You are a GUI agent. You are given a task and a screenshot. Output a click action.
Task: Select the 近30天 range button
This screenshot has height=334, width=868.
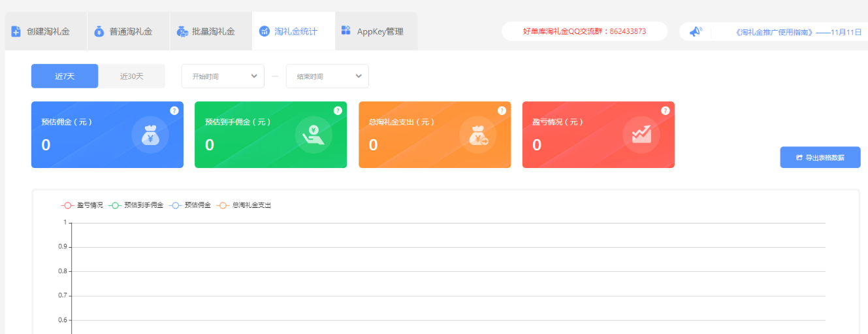(x=131, y=76)
